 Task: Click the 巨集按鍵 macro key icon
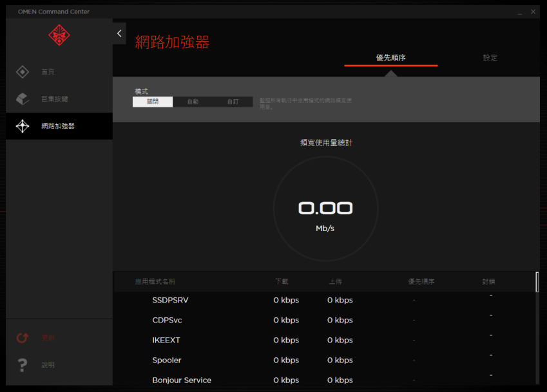tap(23, 99)
